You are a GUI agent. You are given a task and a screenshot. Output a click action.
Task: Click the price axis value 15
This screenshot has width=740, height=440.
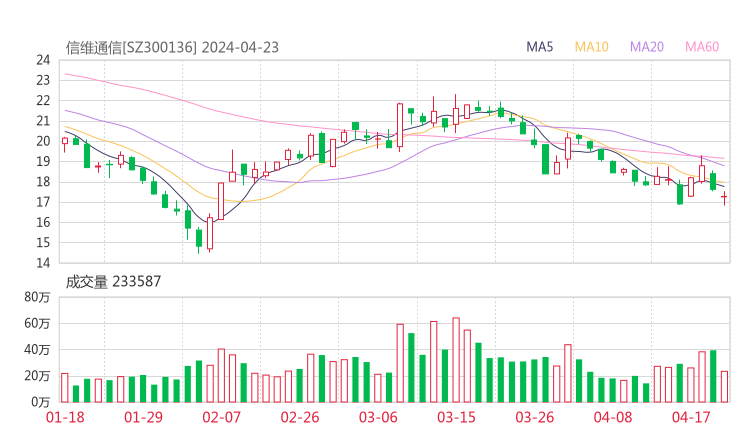(43, 243)
